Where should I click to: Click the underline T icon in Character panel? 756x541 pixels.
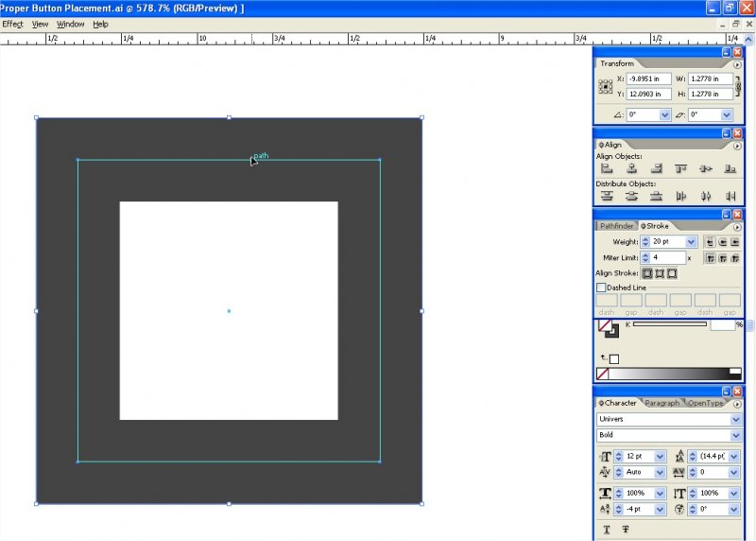click(x=607, y=530)
